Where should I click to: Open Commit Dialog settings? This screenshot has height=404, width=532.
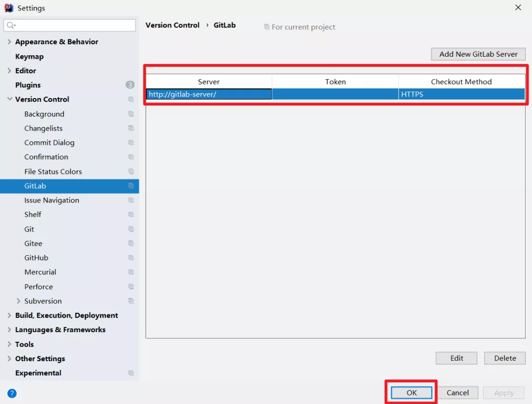[x=49, y=143]
